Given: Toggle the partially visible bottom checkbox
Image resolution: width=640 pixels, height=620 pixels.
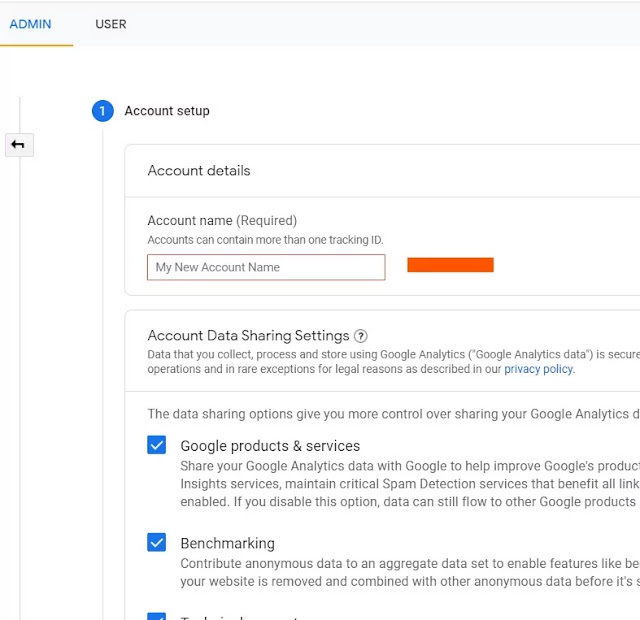Looking at the screenshot, I should pos(157,616).
